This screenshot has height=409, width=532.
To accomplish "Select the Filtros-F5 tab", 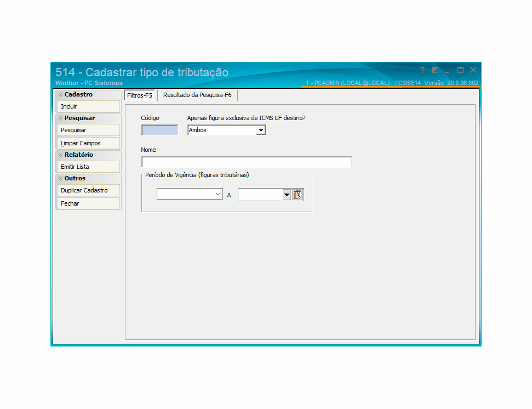I will (x=140, y=95).
